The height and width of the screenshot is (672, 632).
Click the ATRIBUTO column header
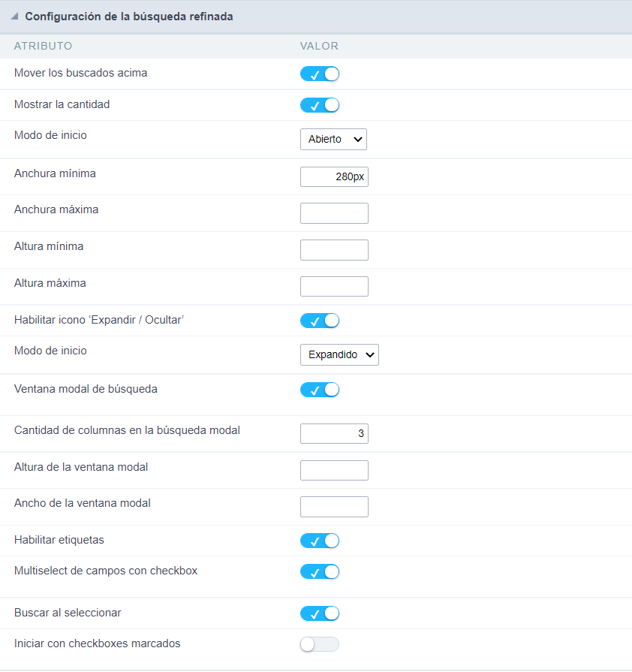[x=43, y=46]
